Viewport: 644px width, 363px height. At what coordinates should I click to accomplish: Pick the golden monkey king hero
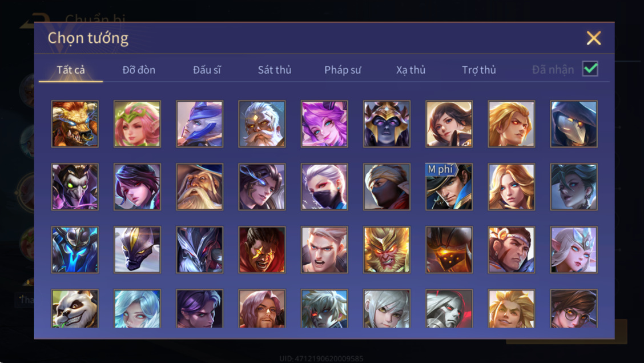pos(387,250)
